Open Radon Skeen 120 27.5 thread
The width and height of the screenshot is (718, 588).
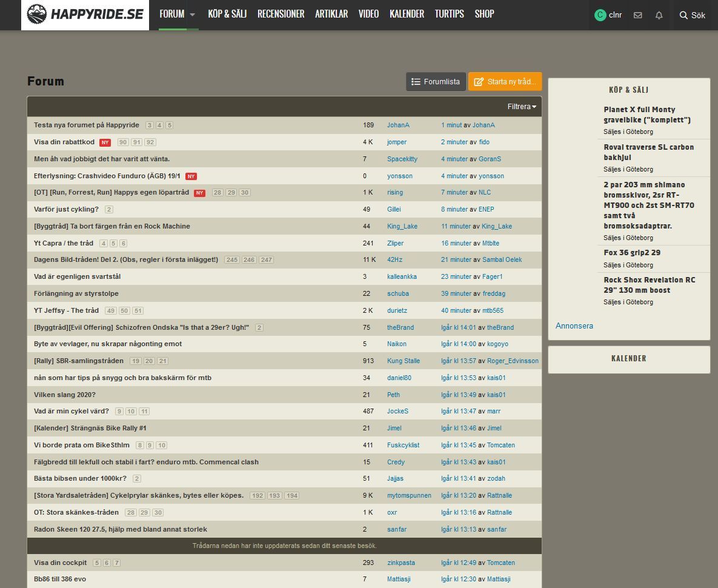click(121, 529)
